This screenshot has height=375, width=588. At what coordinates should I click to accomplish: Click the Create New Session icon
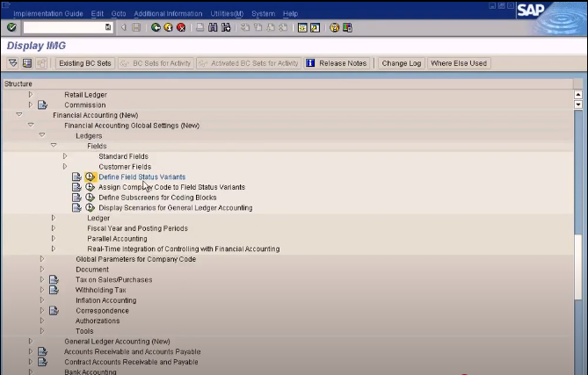tap(302, 28)
